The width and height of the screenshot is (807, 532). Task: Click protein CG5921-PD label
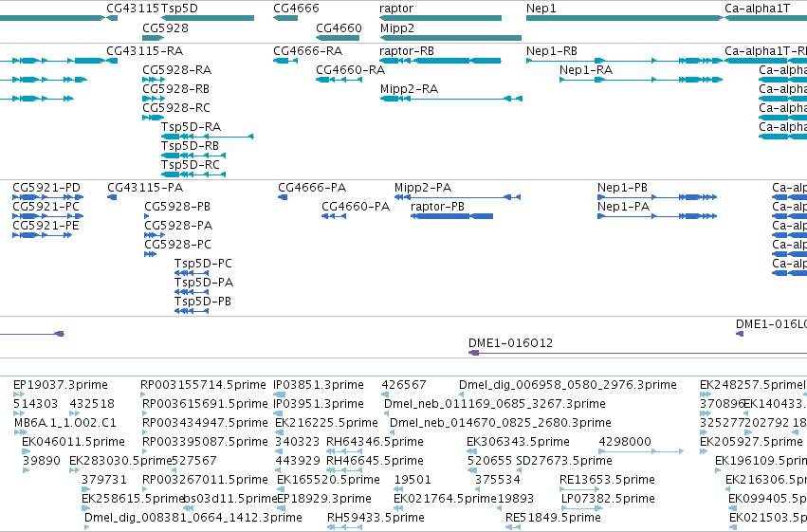(x=46, y=188)
